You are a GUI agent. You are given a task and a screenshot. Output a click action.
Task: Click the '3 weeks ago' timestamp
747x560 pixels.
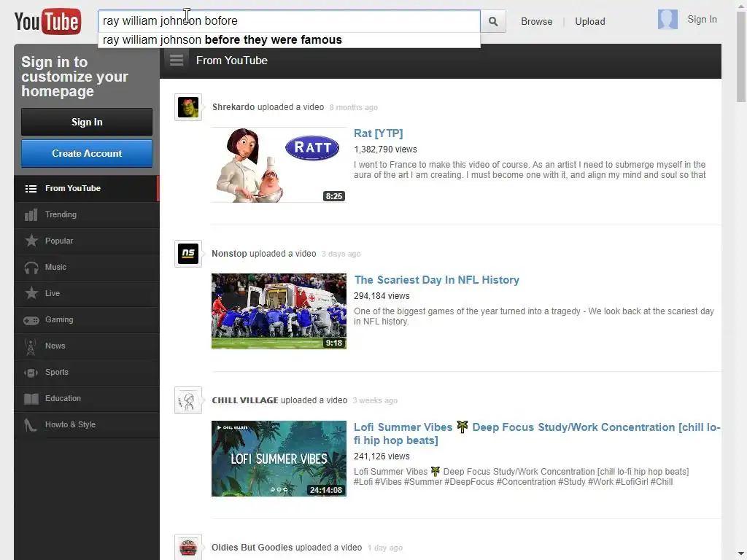coord(375,401)
